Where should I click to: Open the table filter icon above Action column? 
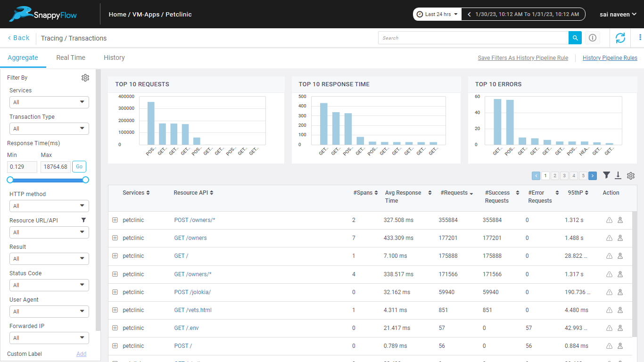[x=607, y=175]
